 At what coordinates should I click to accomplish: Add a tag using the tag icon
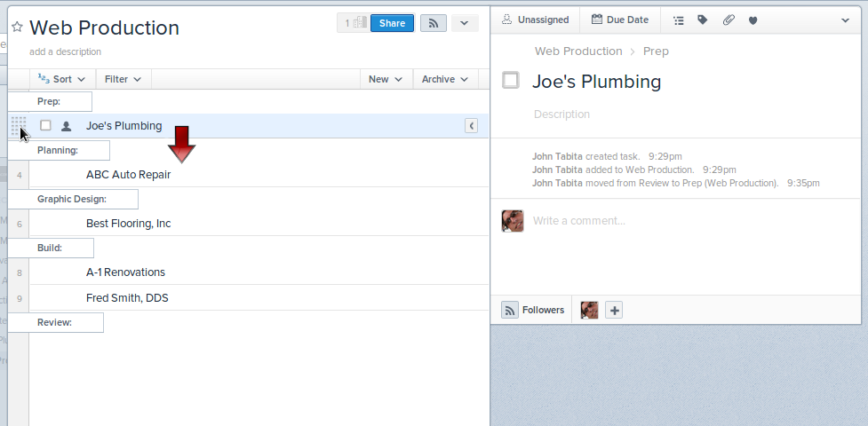coord(703,20)
